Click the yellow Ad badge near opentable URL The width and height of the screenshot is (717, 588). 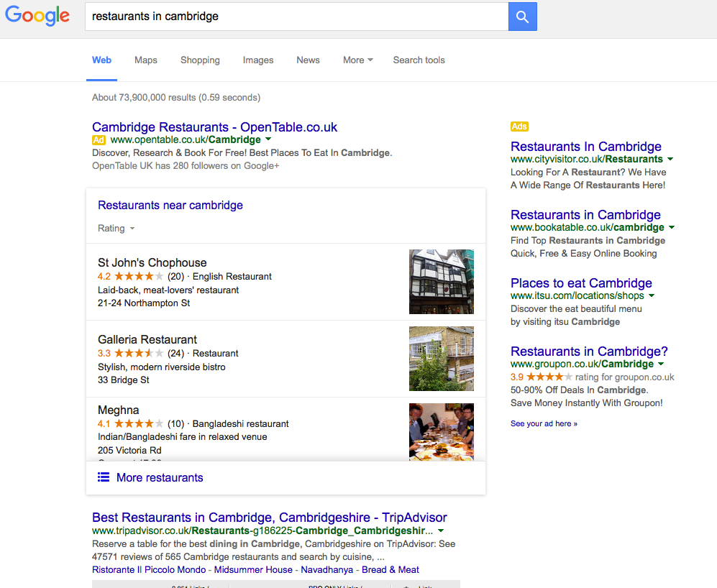coord(99,140)
